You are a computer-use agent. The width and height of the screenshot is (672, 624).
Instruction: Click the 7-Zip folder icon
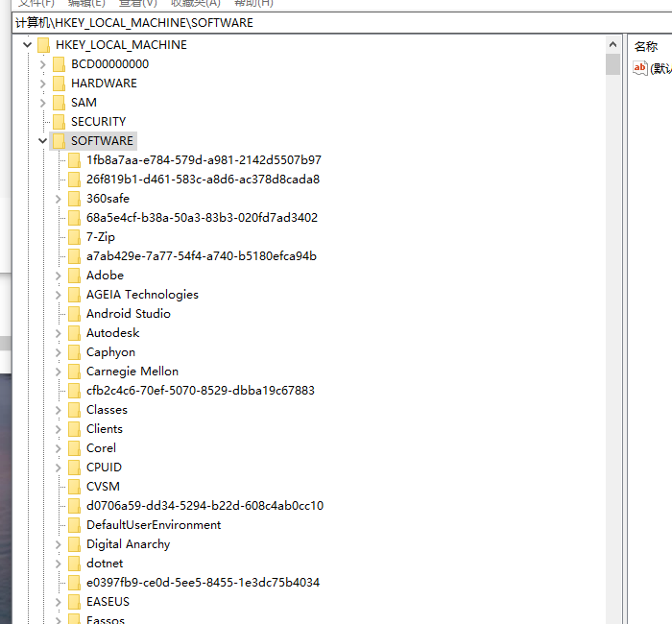74,237
